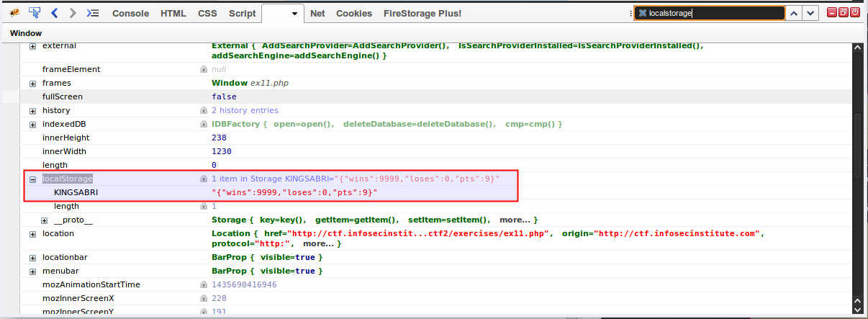Screen dimensions: 868x319
Task: Activate the element inspector pointer tool
Action: 35,13
